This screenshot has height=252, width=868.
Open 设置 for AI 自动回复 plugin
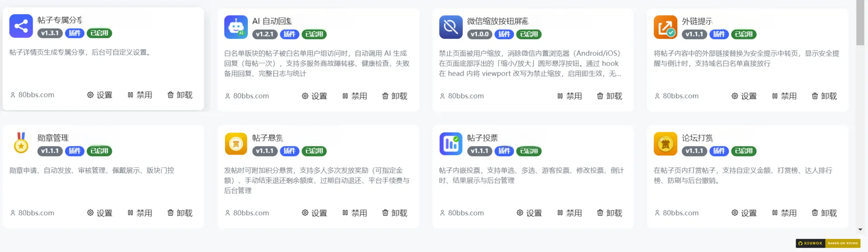[x=314, y=96]
